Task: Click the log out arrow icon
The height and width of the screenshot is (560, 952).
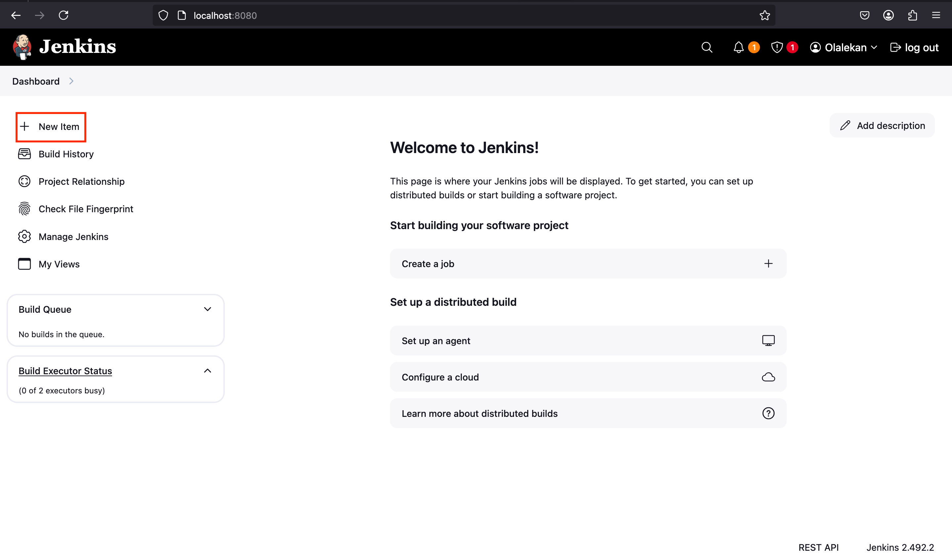Action: 895,47
